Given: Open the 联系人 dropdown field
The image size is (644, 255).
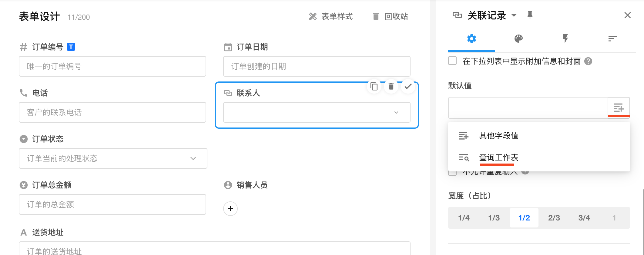Looking at the screenshot, I should (317, 112).
